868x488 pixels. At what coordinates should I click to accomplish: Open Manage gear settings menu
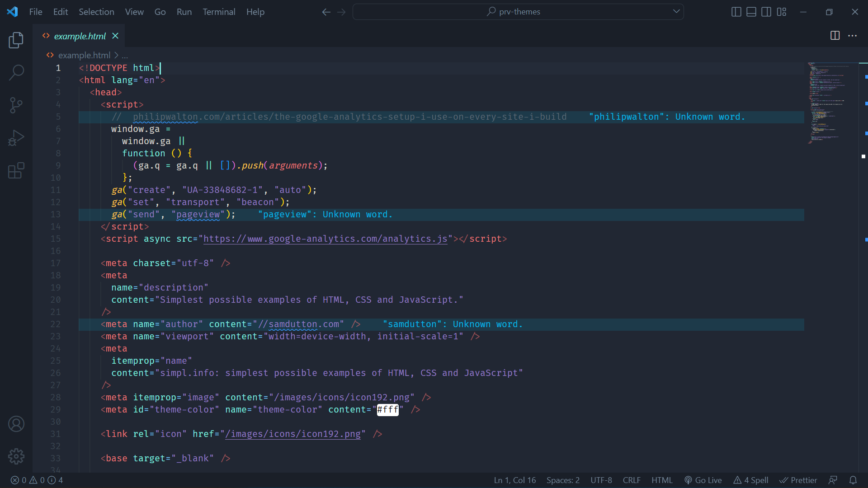coord(16,456)
